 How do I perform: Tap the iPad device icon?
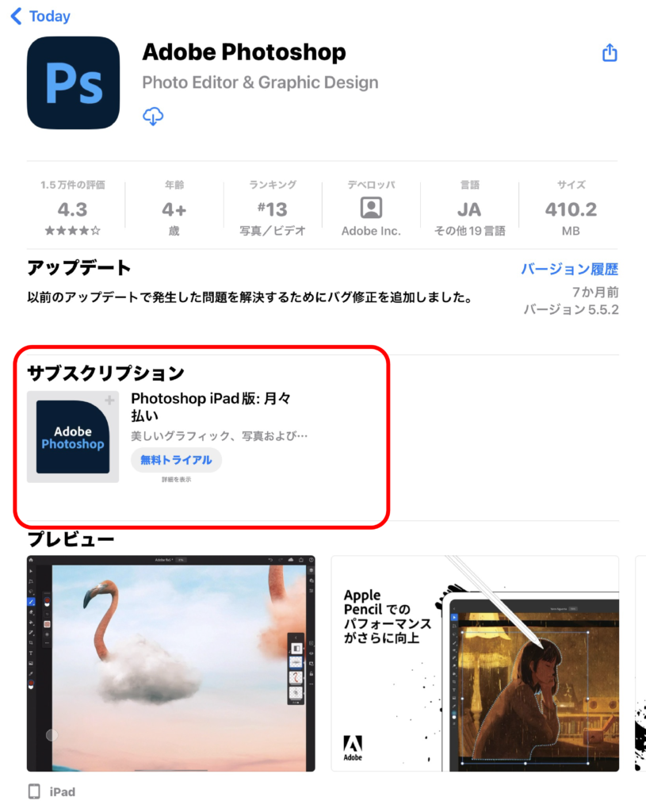coord(34,791)
